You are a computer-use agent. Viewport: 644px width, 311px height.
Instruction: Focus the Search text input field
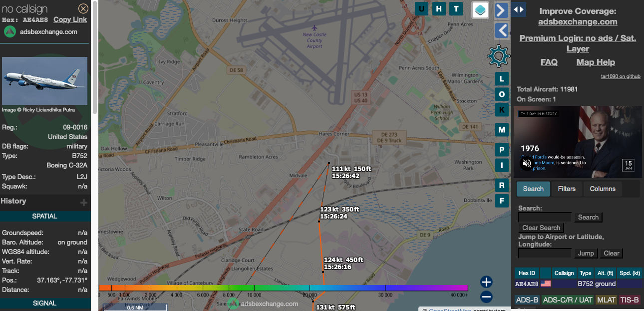(545, 217)
